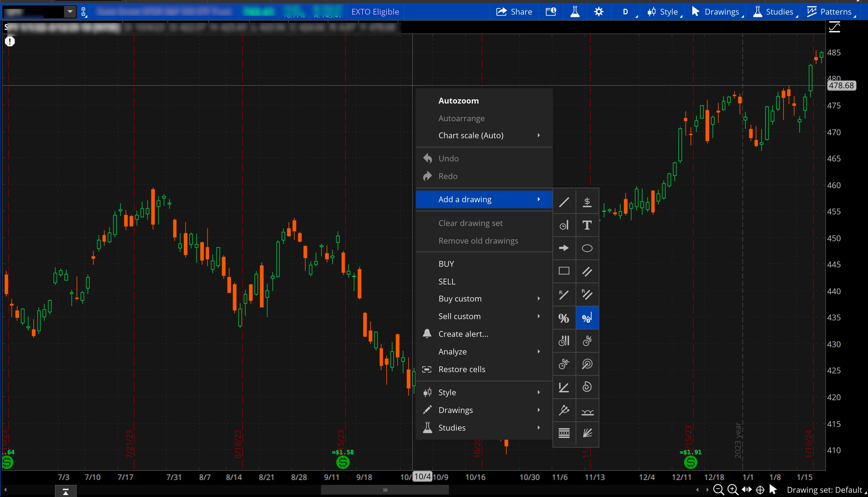868x497 pixels.
Task: Select the Channel parallel lines tool
Action: [x=587, y=271]
